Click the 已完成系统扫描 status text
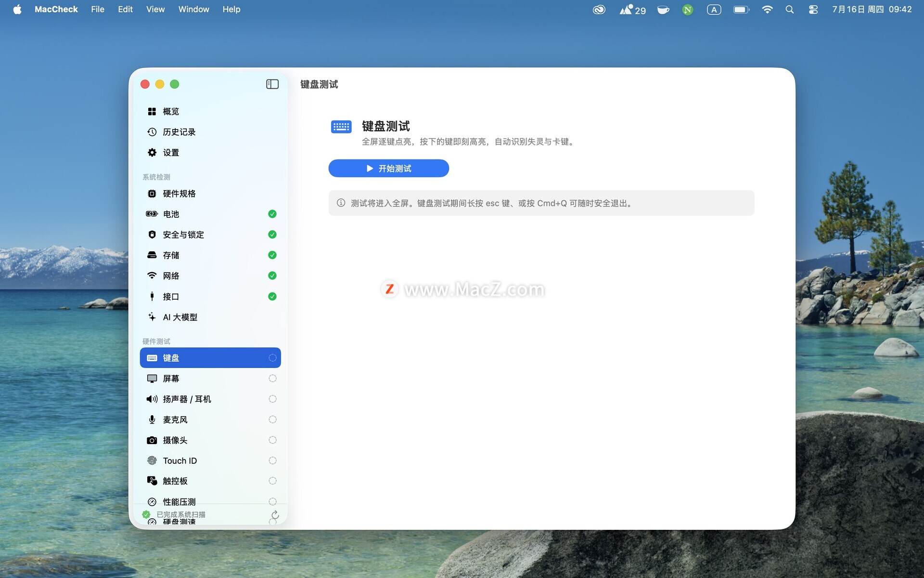The height and width of the screenshot is (578, 924). pos(181,514)
